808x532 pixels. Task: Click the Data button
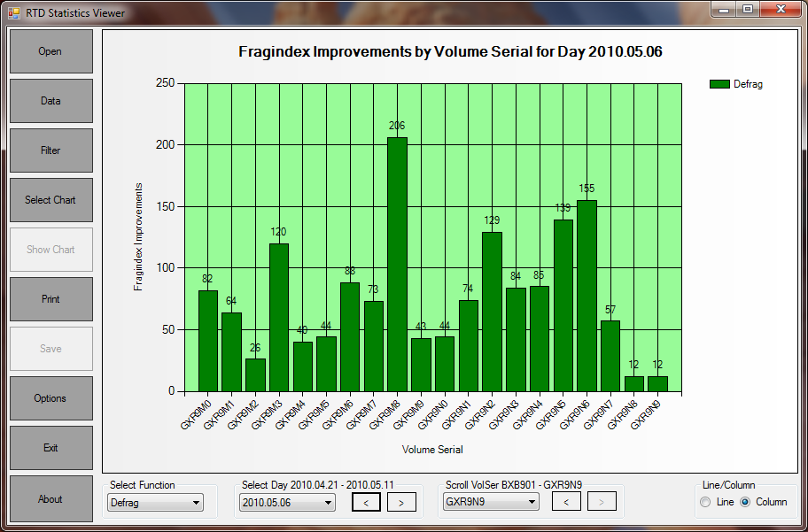50,101
